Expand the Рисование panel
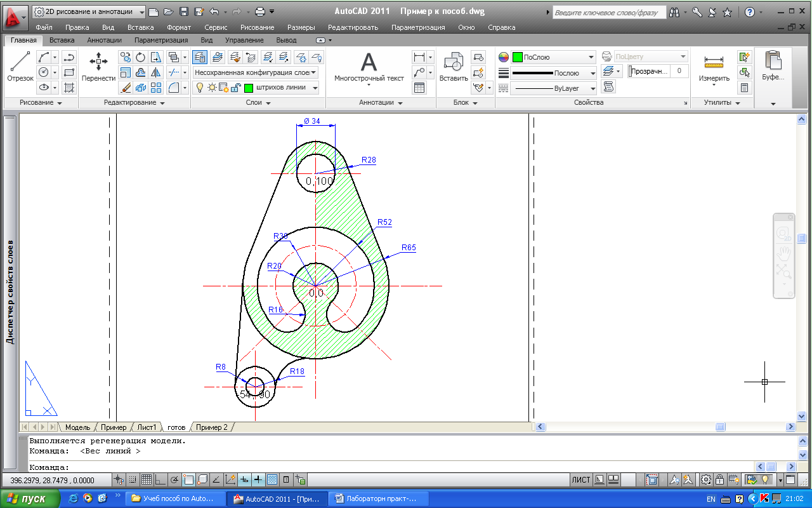This screenshot has height=508, width=812. click(41, 102)
